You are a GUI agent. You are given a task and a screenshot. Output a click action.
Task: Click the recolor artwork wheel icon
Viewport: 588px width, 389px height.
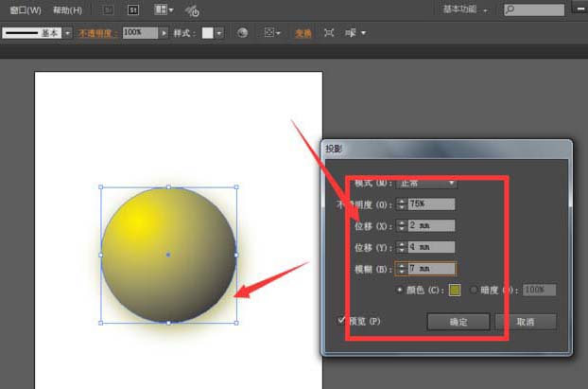coord(243,33)
